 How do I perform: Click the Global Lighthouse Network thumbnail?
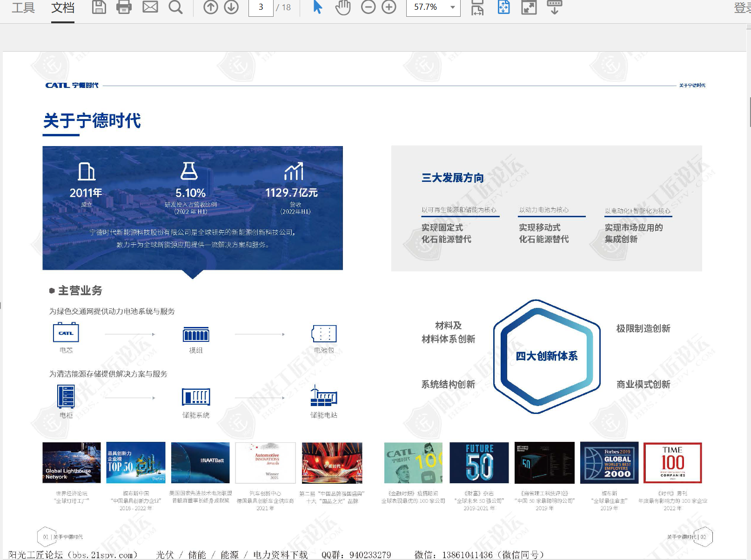click(x=71, y=463)
